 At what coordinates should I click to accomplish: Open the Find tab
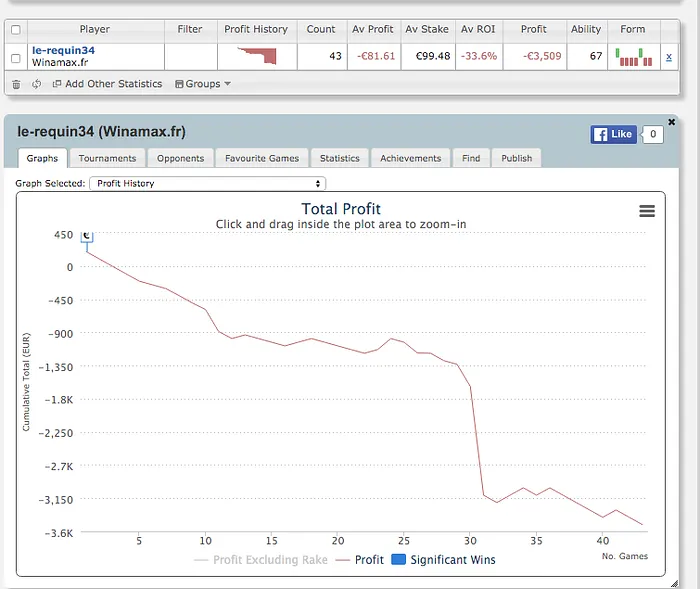click(x=471, y=158)
